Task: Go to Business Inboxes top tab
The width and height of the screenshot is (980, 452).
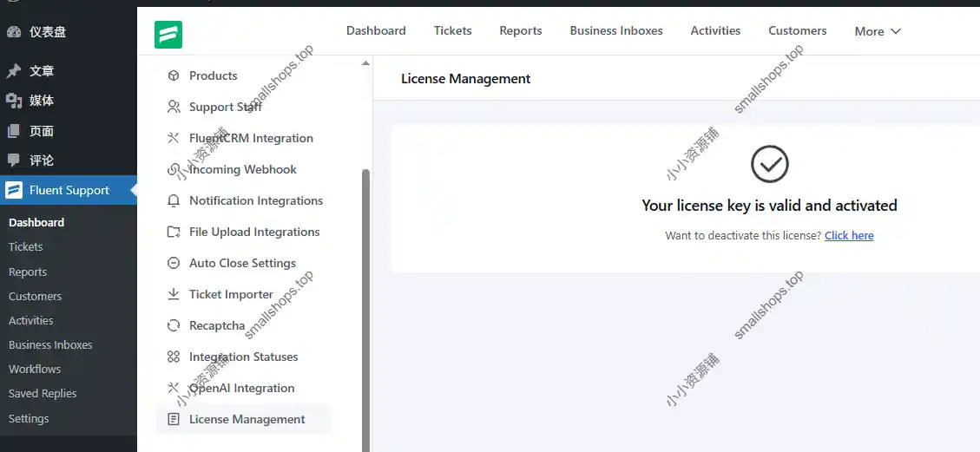Action: point(616,30)
